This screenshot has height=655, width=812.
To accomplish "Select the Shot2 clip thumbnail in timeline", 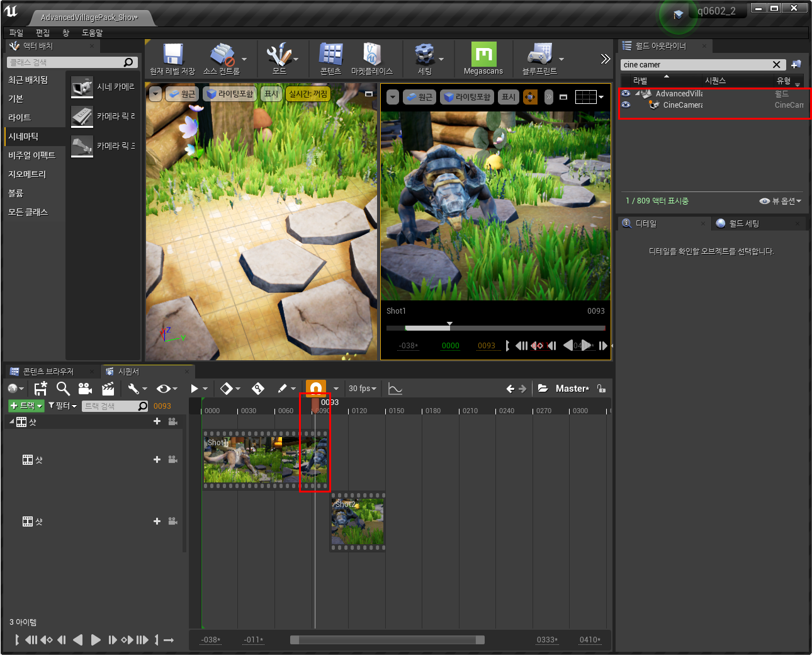I will tap(358, 521).
